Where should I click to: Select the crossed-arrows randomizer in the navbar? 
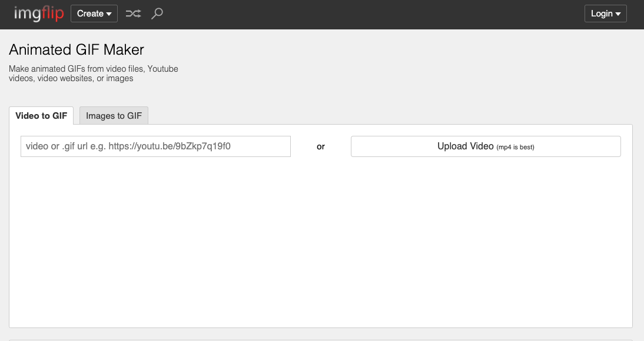[133, 14]
